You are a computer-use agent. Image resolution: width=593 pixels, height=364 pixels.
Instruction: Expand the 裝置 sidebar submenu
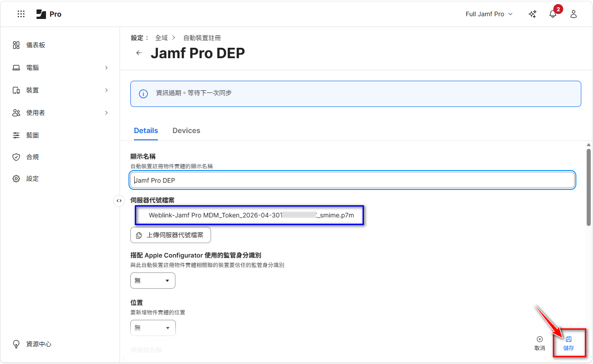(x=106, y=90)
